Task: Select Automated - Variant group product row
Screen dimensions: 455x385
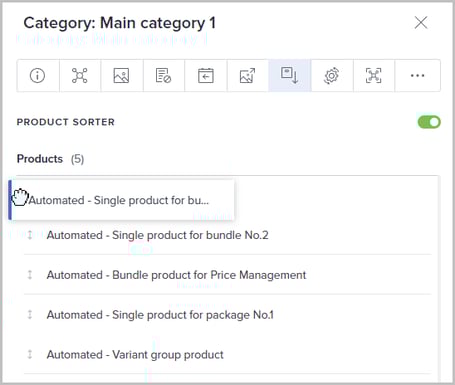Action: (227, 354)
